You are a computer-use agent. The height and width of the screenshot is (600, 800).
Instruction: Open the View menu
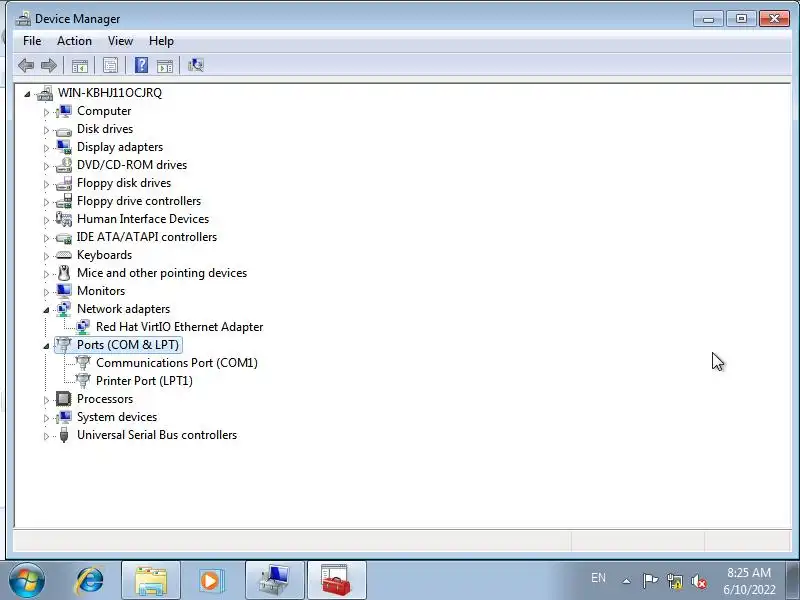[120, 41]
